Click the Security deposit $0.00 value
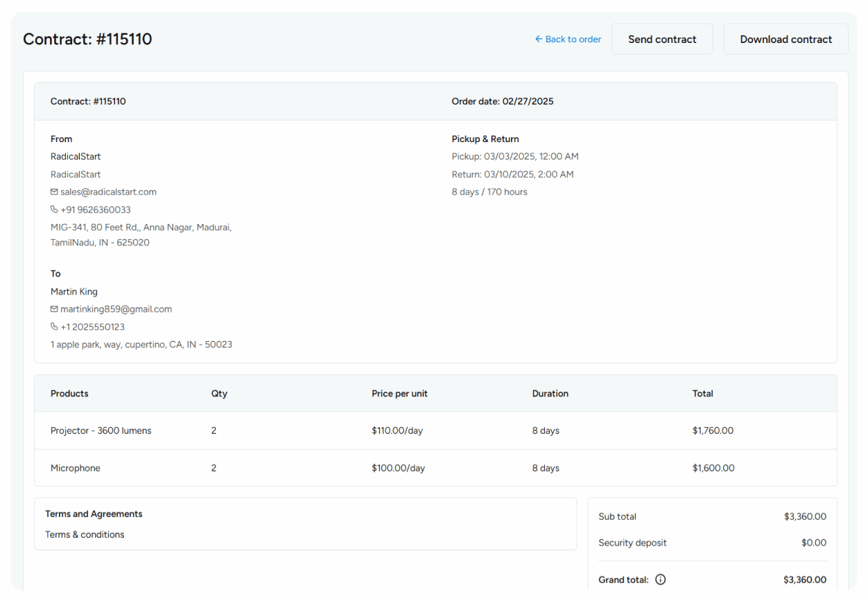This screenshot has height=601, width=868. pyautogui.click(x=814, y=543)
